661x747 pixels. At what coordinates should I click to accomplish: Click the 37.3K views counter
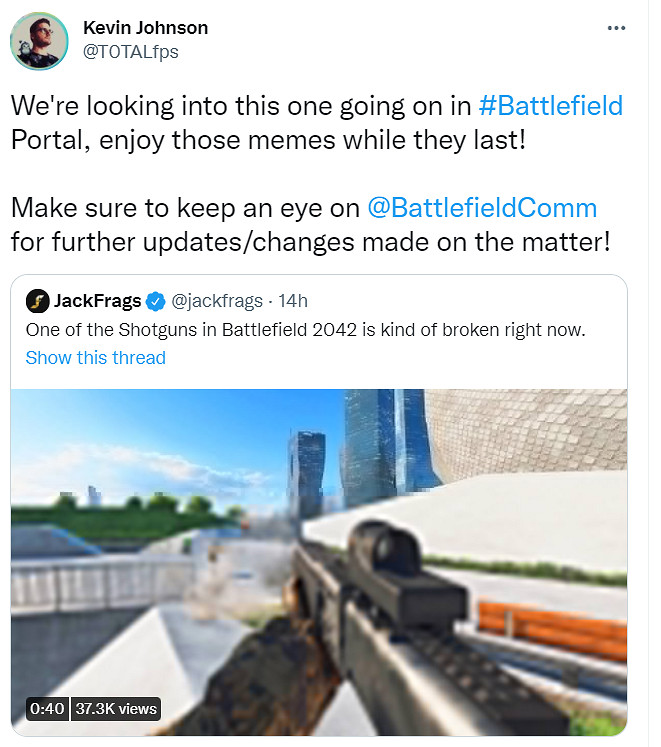[x=116, y=709]
